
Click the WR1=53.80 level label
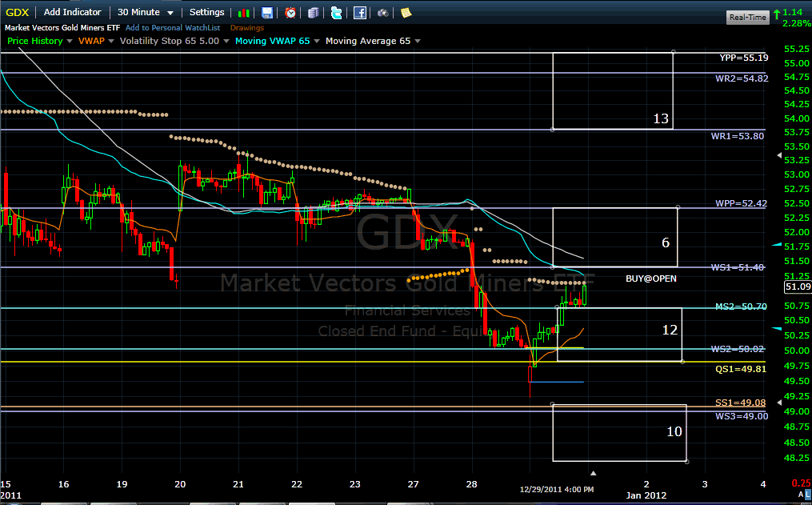tap(738, 136)
